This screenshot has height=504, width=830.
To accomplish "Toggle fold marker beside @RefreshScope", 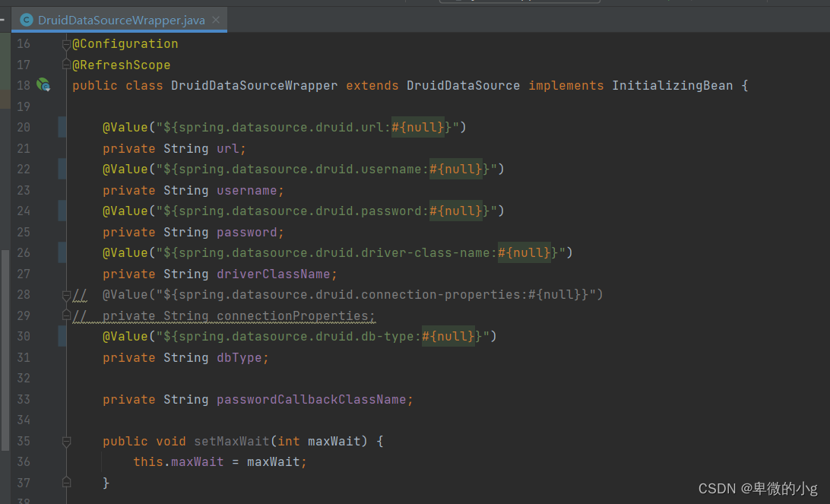I will pyautogui.click(x=66, y=65).
